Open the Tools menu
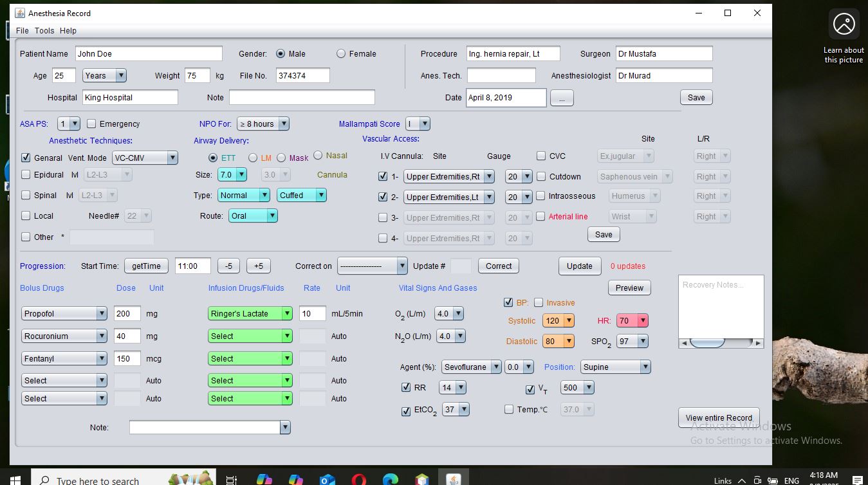The image size is (868, 485). pyautogui.click(x=44, y=31)
